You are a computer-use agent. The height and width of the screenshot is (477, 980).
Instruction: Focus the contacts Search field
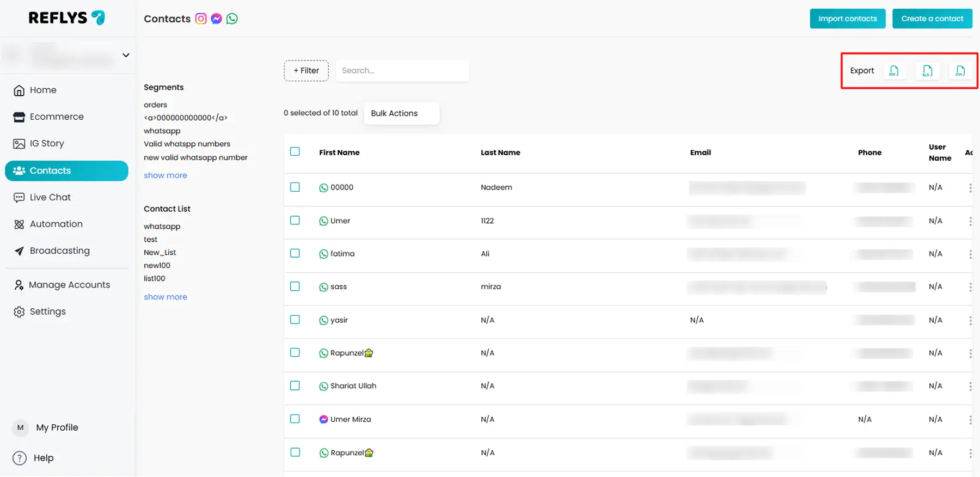[x=402, y=71]
